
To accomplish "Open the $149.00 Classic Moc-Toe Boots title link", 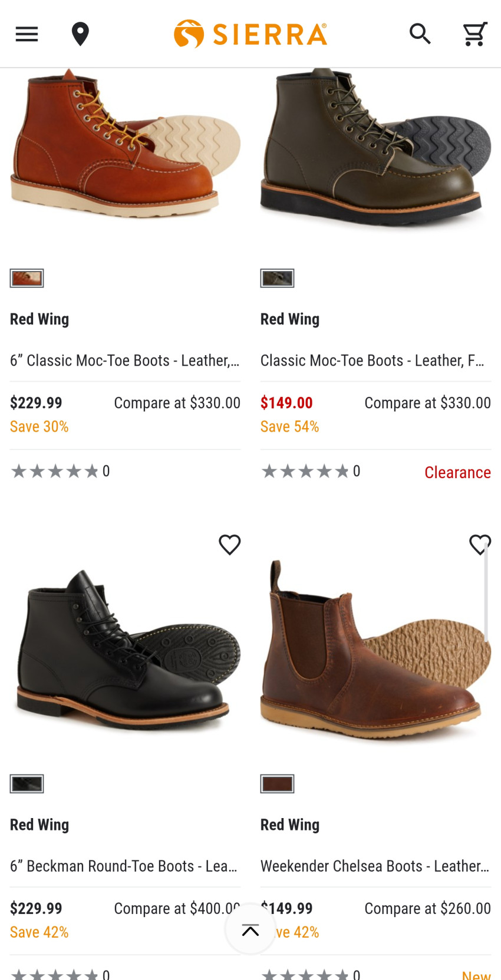I will [x=372, y=360].
